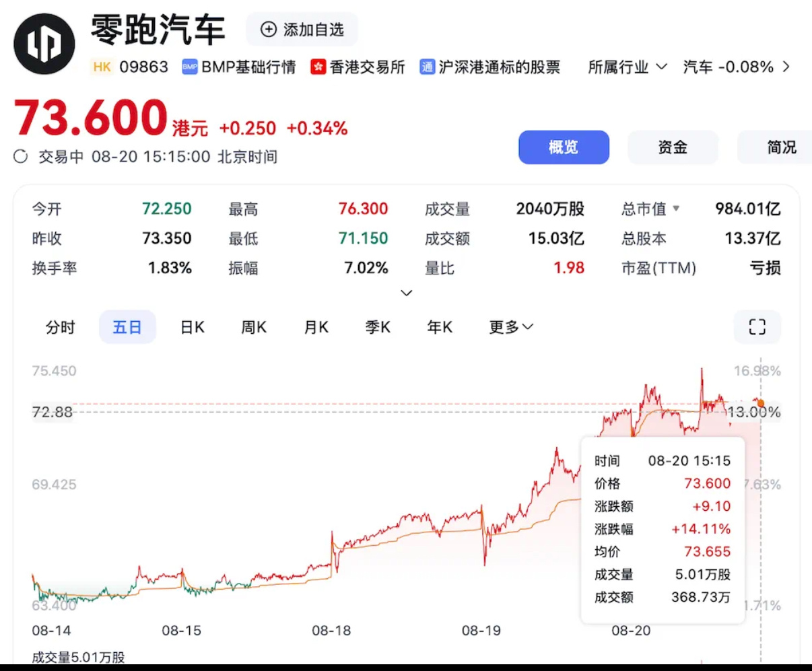Click tooltip 时间 value 08-20 15:15
The image size is (812, 671).
pyautogui.click(x=689, y=461)
